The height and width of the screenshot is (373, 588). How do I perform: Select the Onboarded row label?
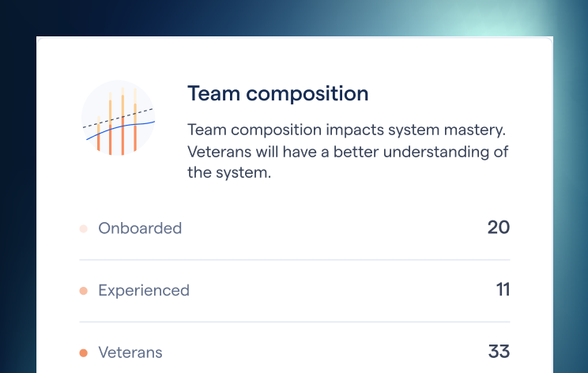(x=140, y=228)
